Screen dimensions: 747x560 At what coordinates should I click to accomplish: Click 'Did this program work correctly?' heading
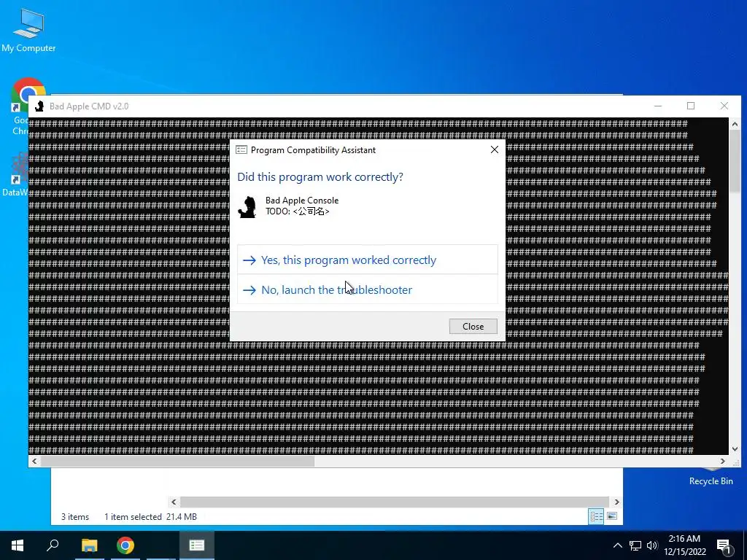click(320, 176)
